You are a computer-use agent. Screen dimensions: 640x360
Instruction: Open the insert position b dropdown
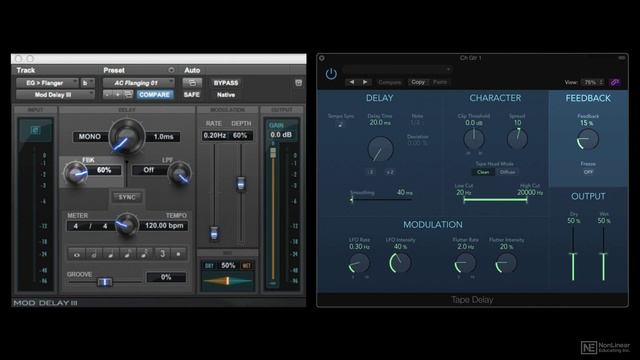pos(88,83)
